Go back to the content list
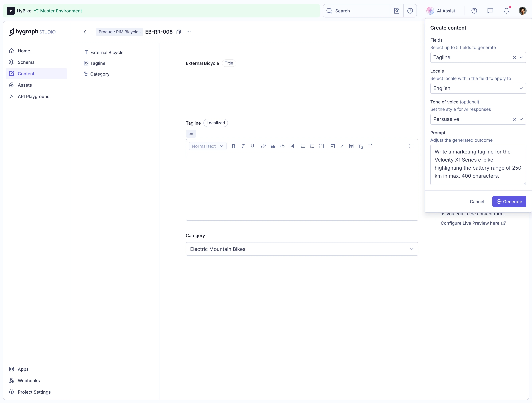This screenshot has height=403, width=532. pyautogui.click(x=85, y=32)
